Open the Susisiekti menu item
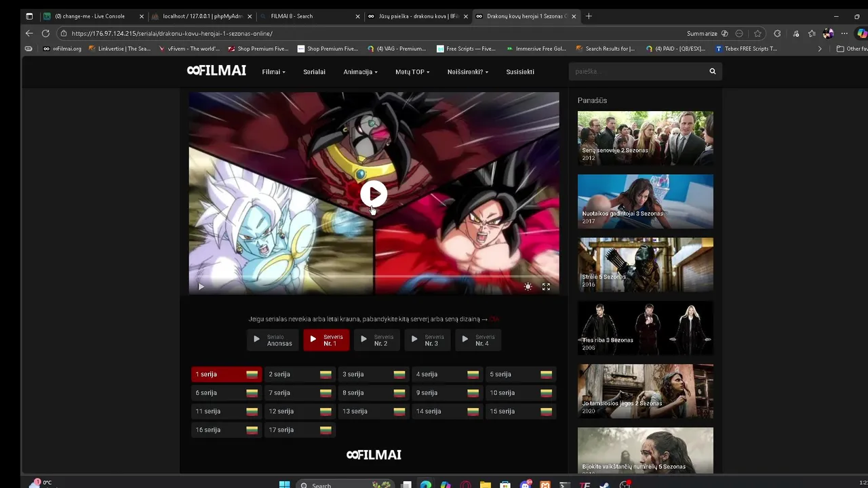 (520, 72)
